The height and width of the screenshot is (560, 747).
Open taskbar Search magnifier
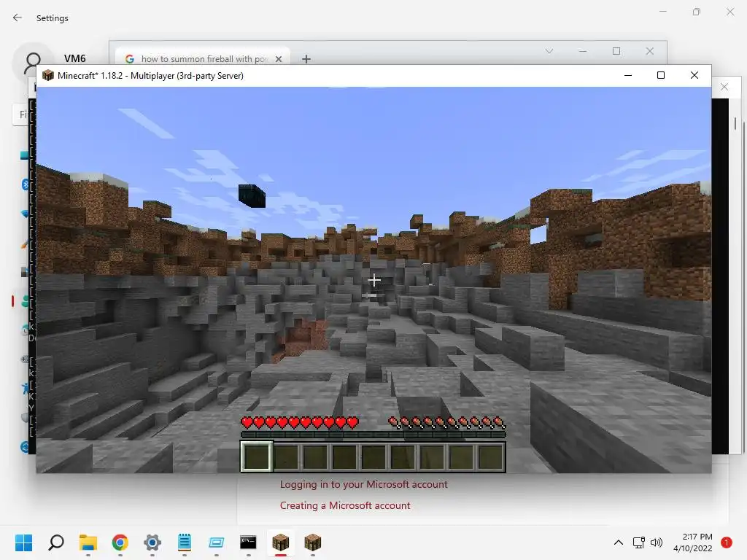coord(55,542)
